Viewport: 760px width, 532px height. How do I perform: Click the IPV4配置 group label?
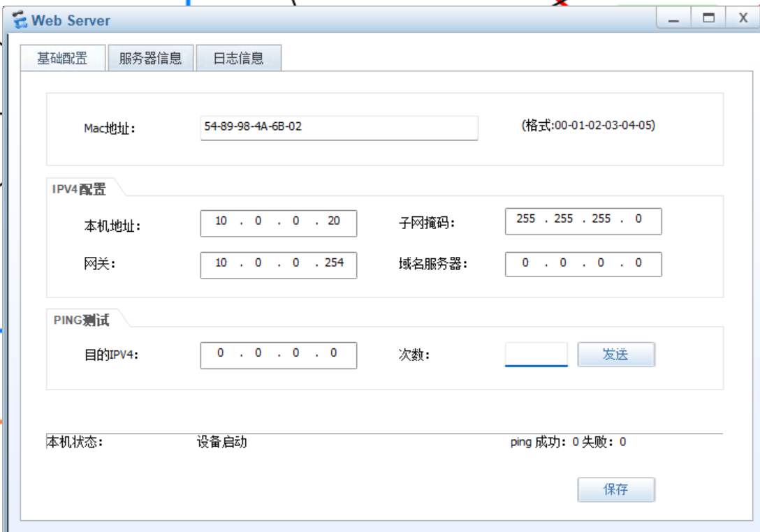point(79,189)
